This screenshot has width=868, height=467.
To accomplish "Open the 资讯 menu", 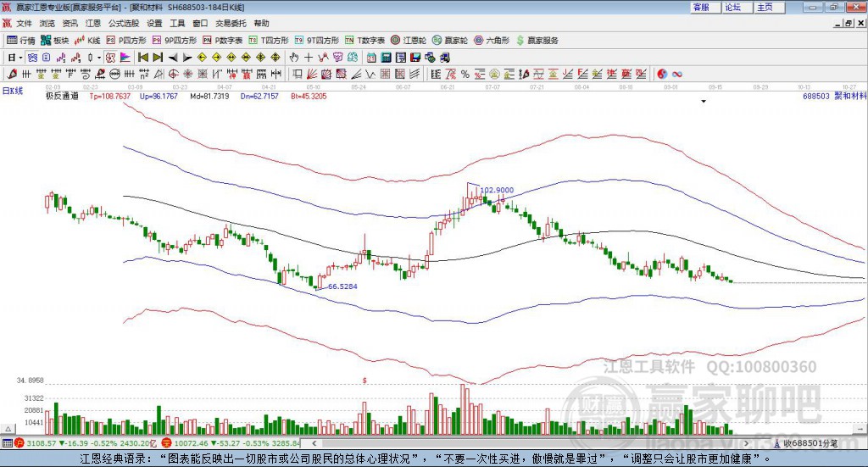I will 70,23.
